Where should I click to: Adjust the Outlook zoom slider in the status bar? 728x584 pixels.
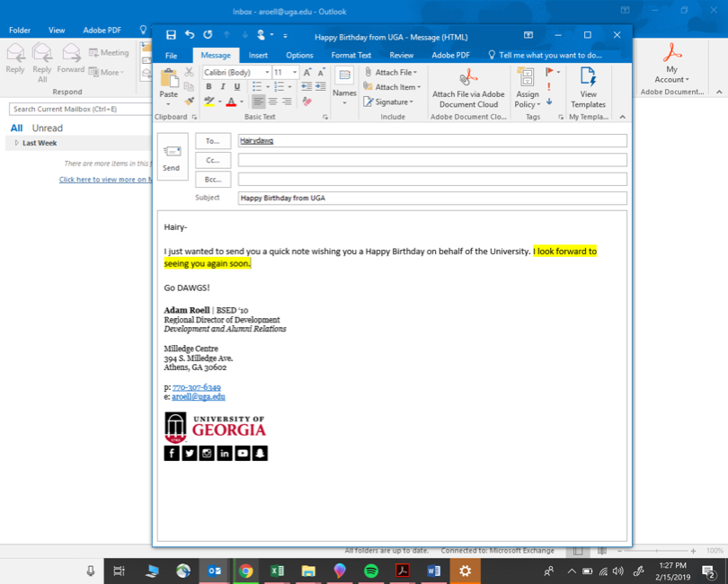[656, 551]
